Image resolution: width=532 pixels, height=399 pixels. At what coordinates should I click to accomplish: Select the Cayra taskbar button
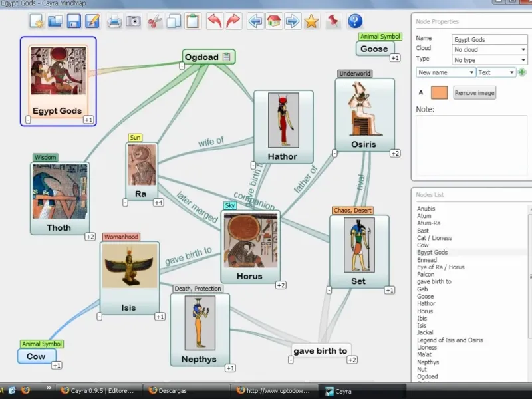pos(361,391)
